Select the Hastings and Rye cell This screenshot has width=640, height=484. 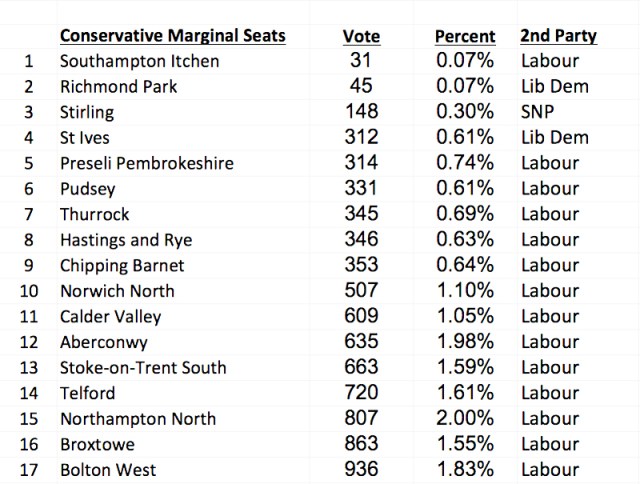126,240
